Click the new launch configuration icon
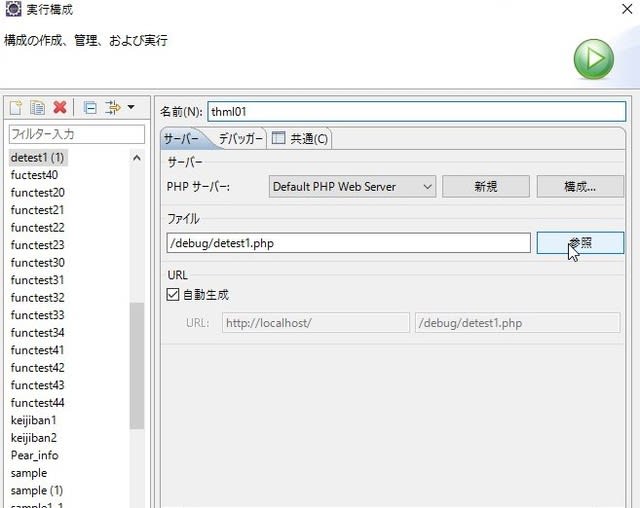This screenshot has height=508, width=640. (16, 107)
